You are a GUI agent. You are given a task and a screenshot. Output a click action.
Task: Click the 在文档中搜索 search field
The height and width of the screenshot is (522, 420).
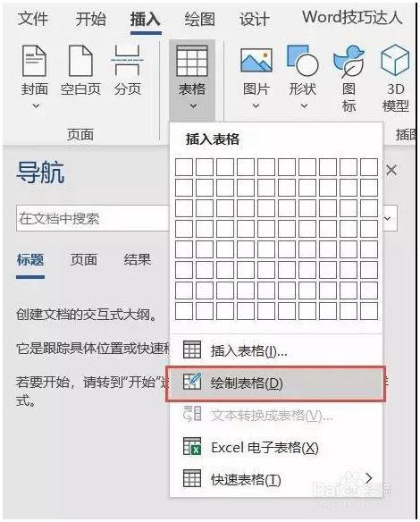tap(93, 218)
